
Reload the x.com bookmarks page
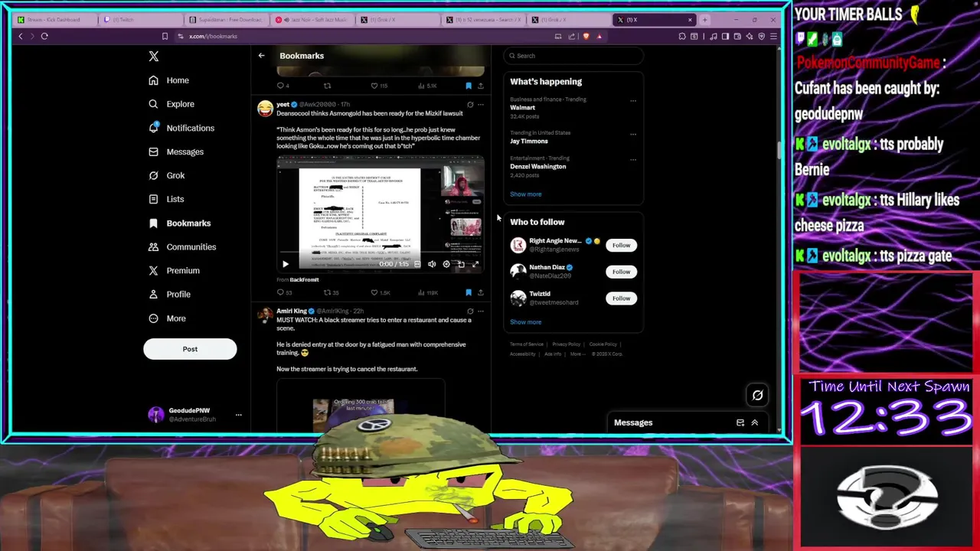[44, 36]
